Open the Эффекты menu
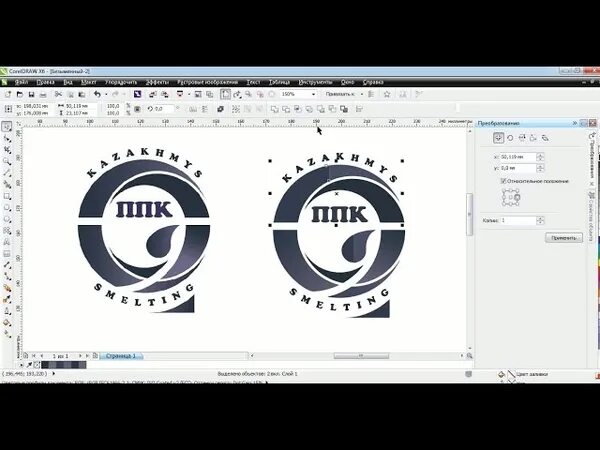Image resolution: width=600 pixels, height=450 pixels. click(157, 82)
